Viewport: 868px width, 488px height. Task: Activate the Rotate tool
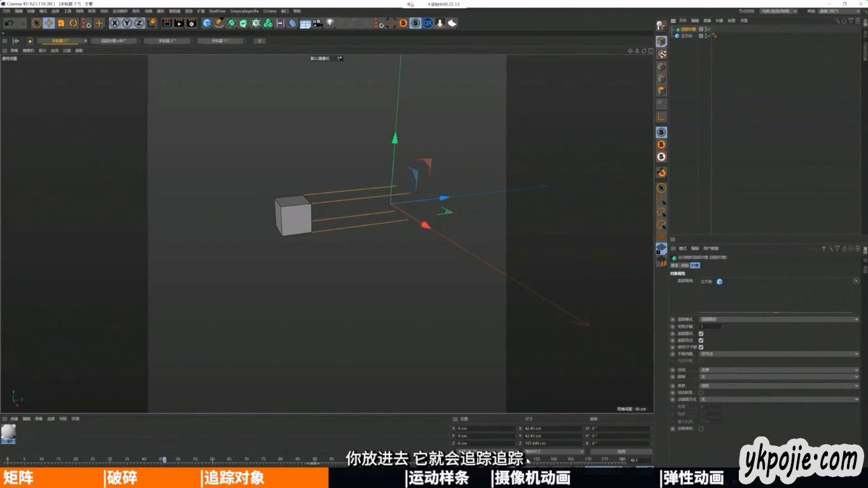coord(73,23)
